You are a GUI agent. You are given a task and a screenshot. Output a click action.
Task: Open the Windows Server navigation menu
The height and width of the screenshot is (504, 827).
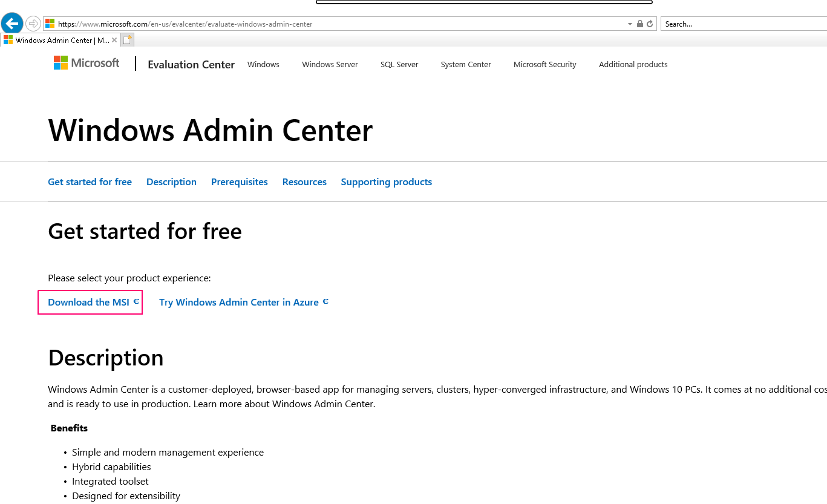click(330, 65)
